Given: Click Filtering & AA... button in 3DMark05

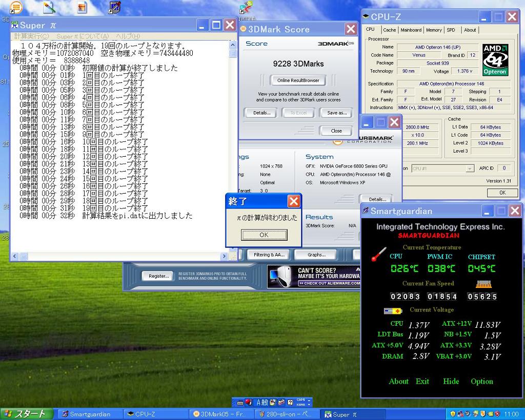Looking at the screenshot, I should [269, 255].
